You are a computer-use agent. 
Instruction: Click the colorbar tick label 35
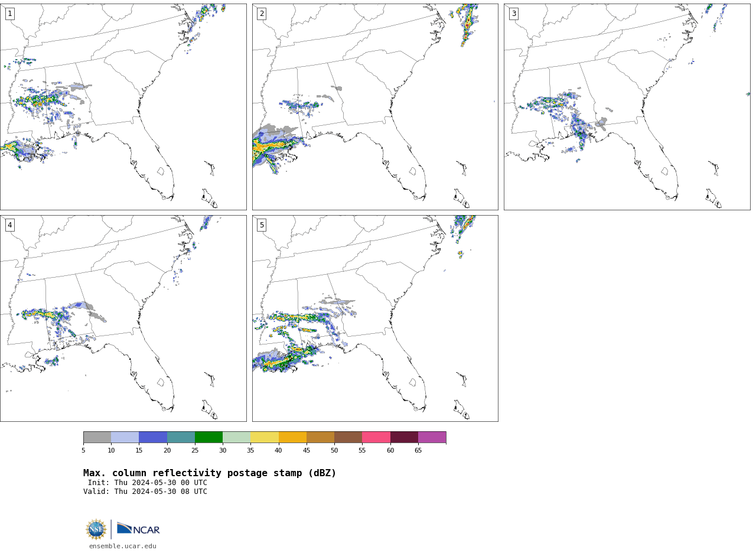coord(250,451)
